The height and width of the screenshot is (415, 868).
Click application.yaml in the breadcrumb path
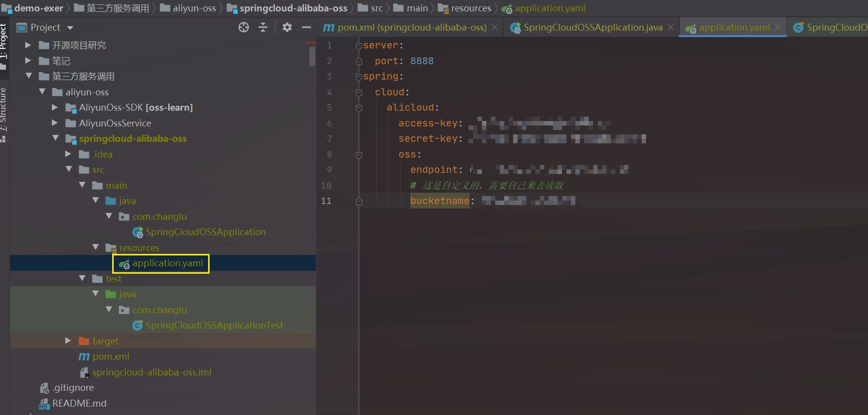[550, 8]
